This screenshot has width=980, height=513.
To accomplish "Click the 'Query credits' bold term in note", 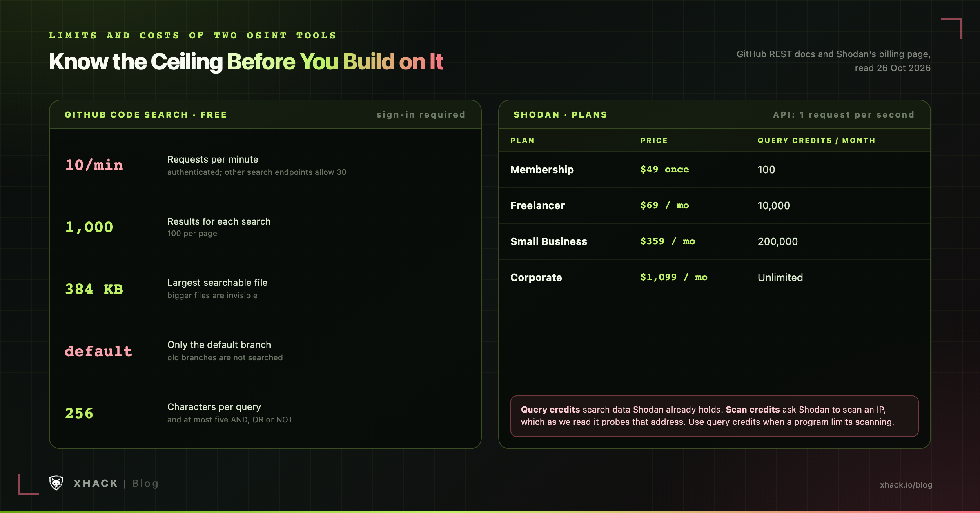I will click(550, 410).
